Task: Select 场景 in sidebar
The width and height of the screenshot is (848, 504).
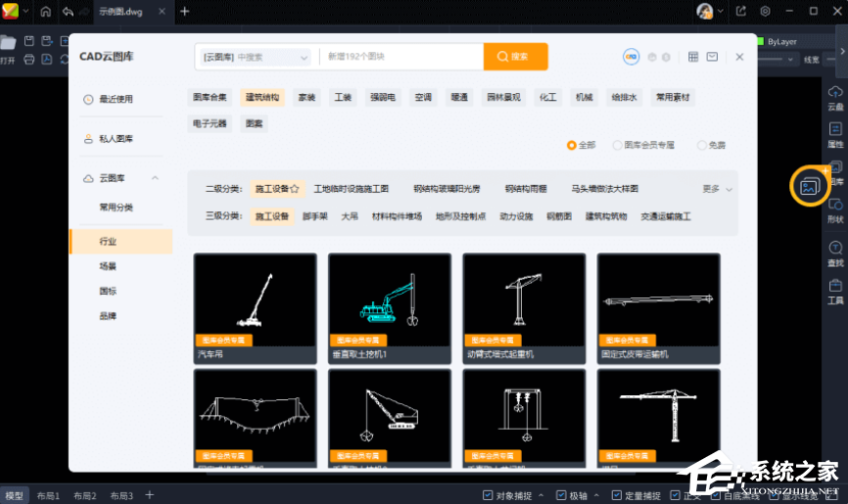Action: pos(108,266)
